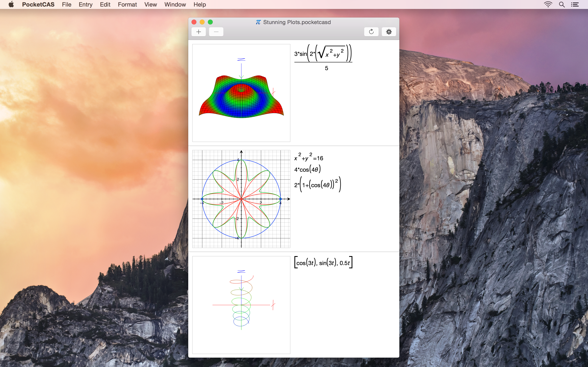Click the refresh recalculate button
This screenshot has width=588, height=367.
[x=371, y=32]
